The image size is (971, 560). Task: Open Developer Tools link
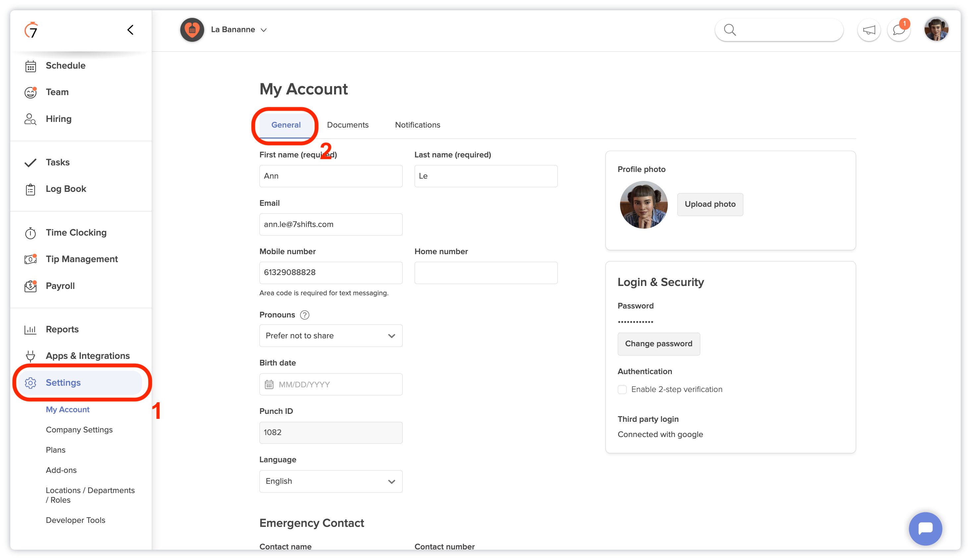[x=75, y=520]
